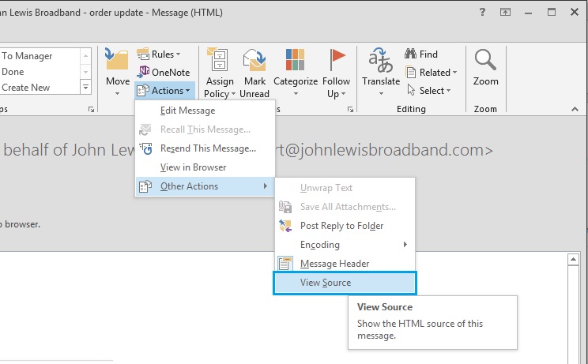588x364 pixels.
Task: Click the Mark Unread envelope icon
Action: tap(254, 62)
